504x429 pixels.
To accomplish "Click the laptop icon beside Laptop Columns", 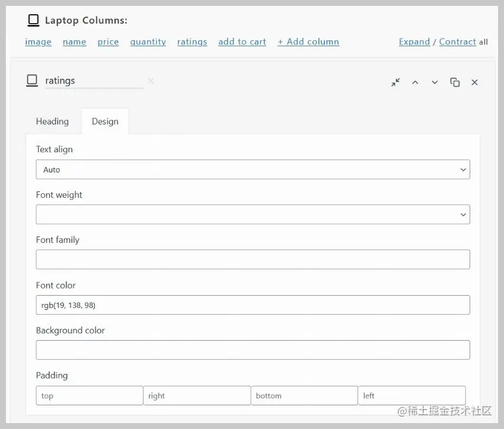I will coord(33,20).
